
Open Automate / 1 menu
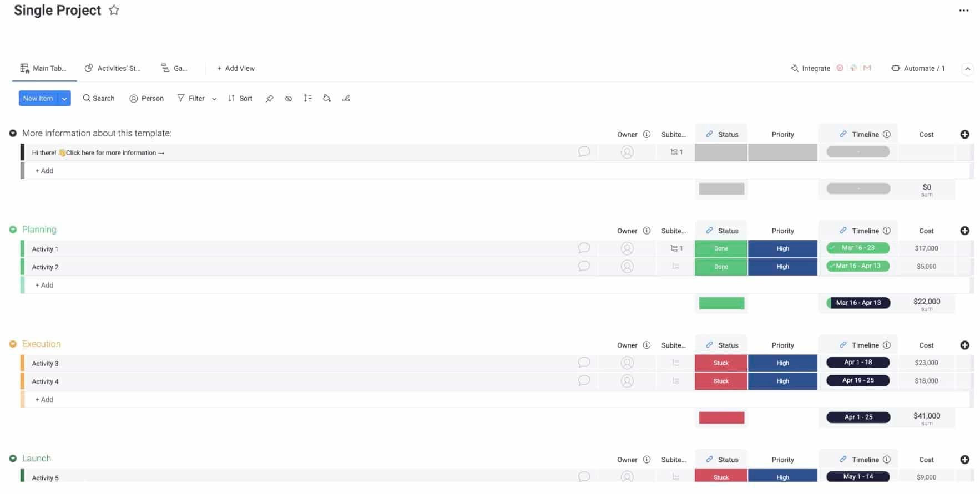pos(918,68)
